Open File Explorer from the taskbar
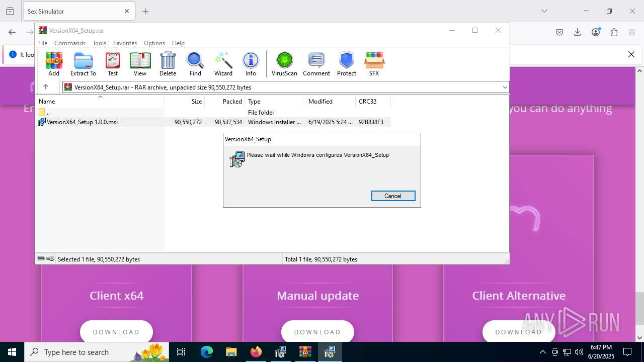The image size is (644, 362). point(231,352)
